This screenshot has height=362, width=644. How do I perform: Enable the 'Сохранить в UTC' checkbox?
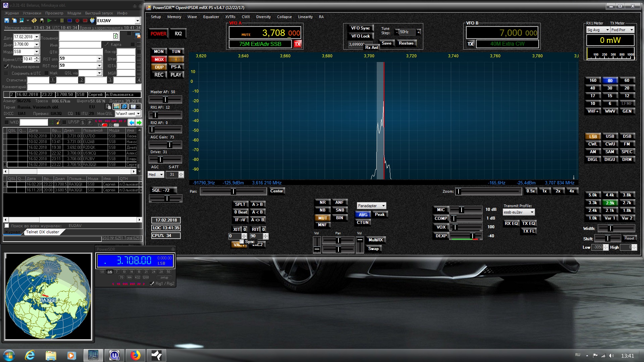(x=6, y=73)
